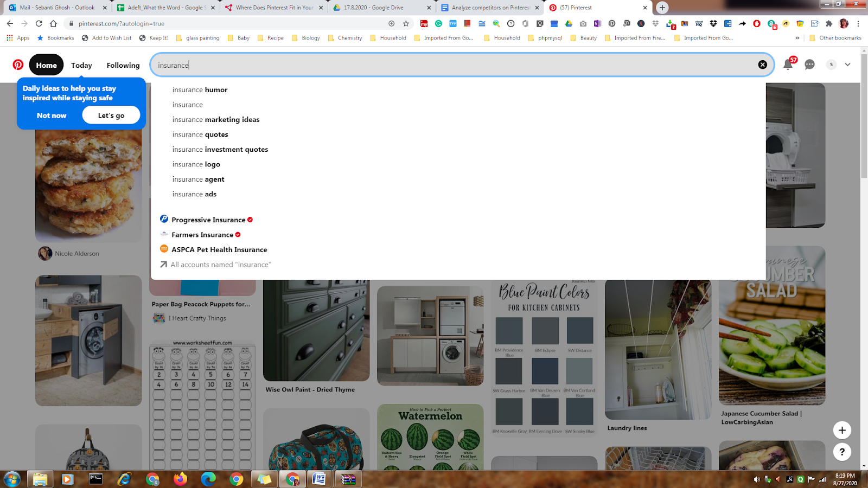Screen dimensions: 868x488
Task: Open Windows Explorer from the taskbar
Action: [40, 479]
